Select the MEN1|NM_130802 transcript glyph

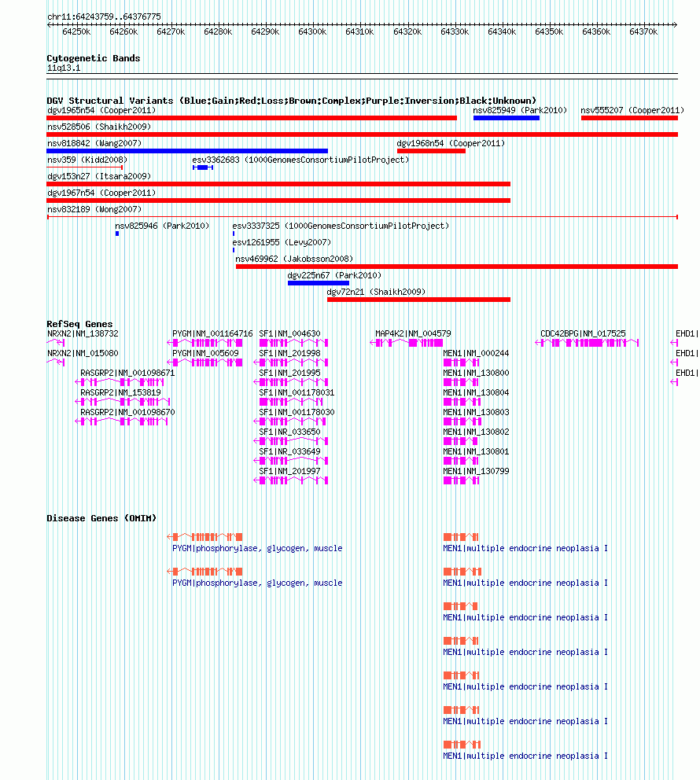pos(461,441)
